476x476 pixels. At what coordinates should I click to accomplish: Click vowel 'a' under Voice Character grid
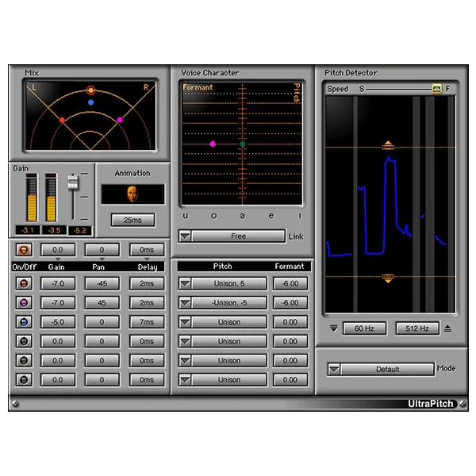(242, 216)
